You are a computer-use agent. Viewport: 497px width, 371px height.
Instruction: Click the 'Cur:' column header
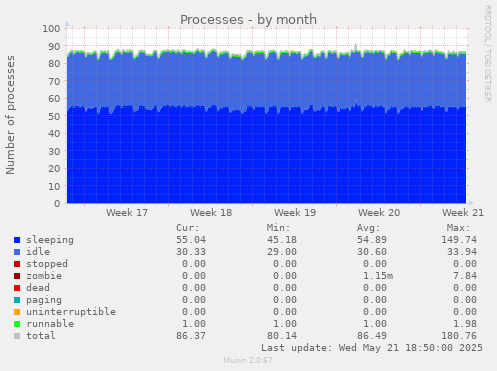pos(188,228)
